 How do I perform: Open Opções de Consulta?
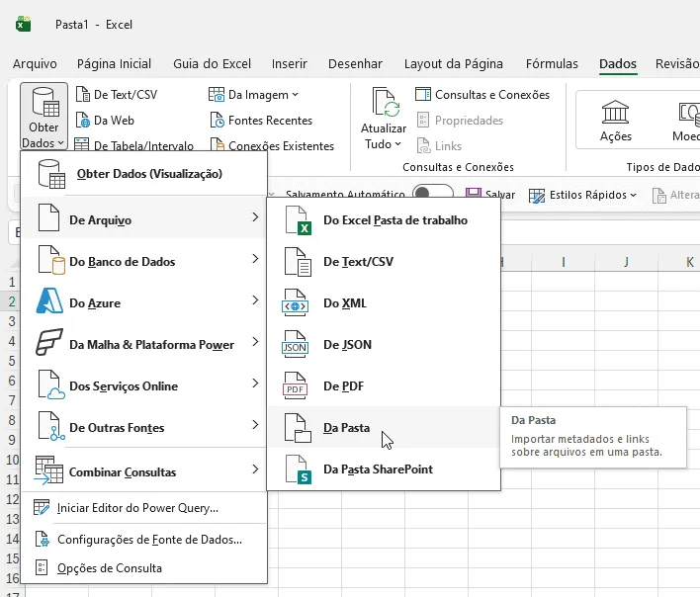[143, 568]
